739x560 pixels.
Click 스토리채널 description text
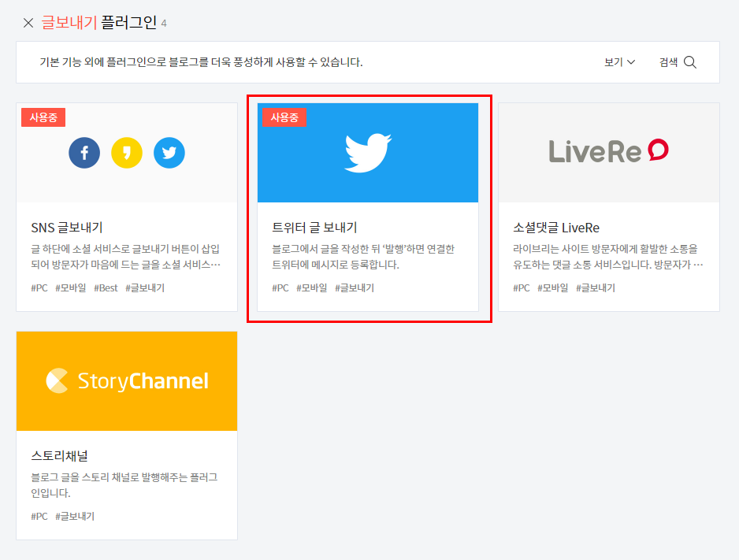[x=124, y=485]
